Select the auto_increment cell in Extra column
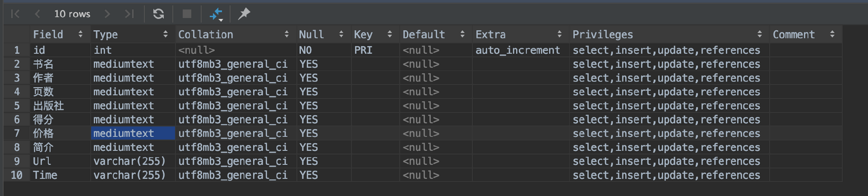 coord(518,50)
